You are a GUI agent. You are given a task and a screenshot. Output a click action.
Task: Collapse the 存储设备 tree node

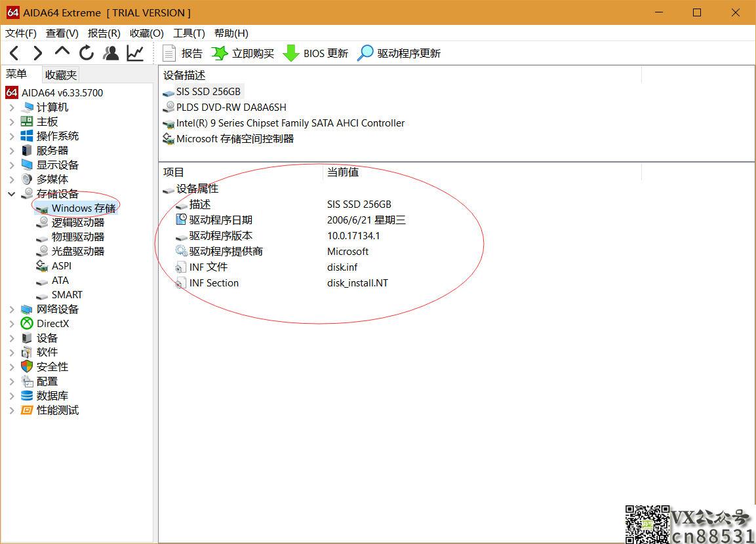(12, 194)
